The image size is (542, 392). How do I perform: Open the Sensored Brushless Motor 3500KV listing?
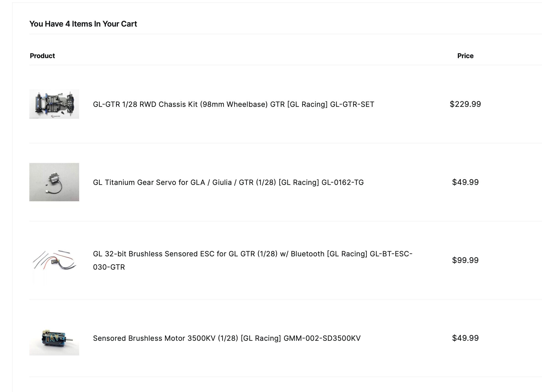point(227,338)
